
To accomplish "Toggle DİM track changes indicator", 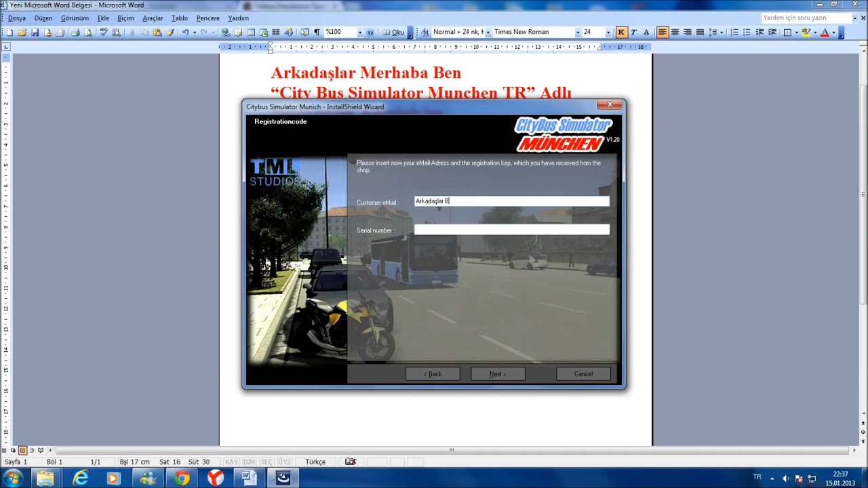I will tap(249, 462).
